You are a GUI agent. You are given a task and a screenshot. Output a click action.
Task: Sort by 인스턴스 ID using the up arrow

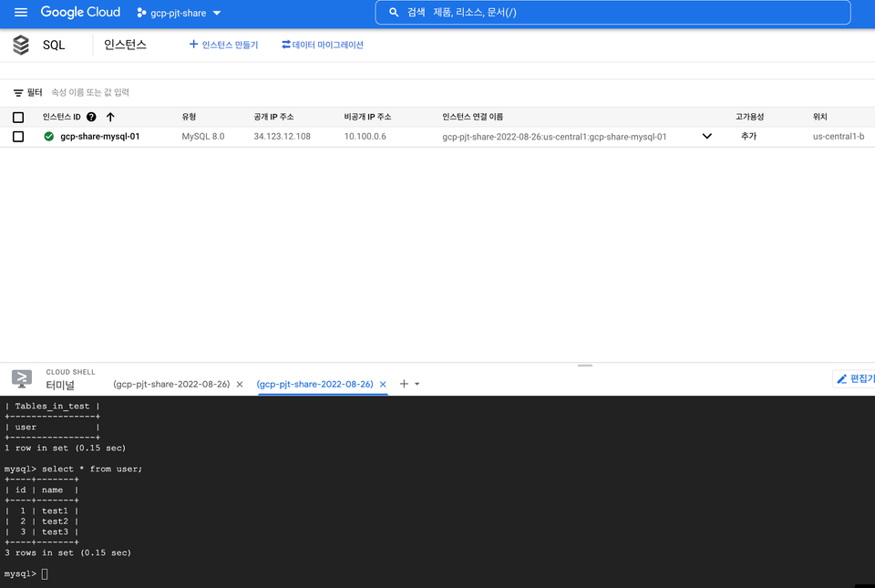110,117
